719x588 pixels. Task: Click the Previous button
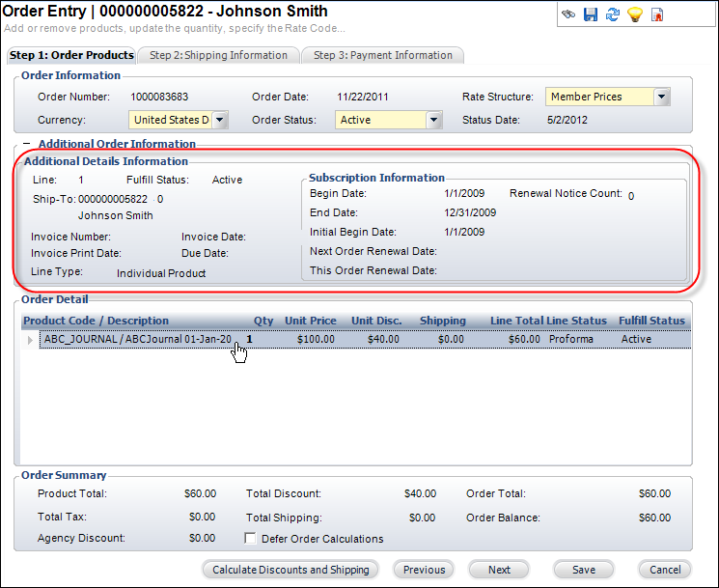pos(424,570)
